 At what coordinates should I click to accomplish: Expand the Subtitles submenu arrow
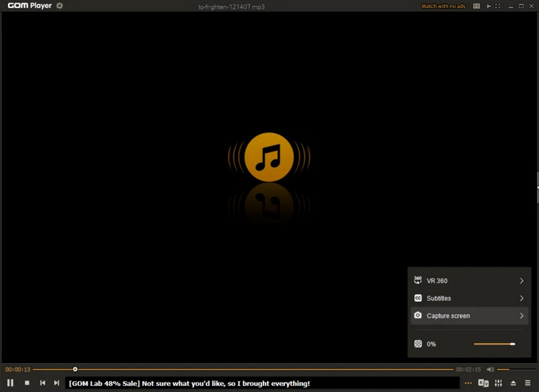pos(521,298)
